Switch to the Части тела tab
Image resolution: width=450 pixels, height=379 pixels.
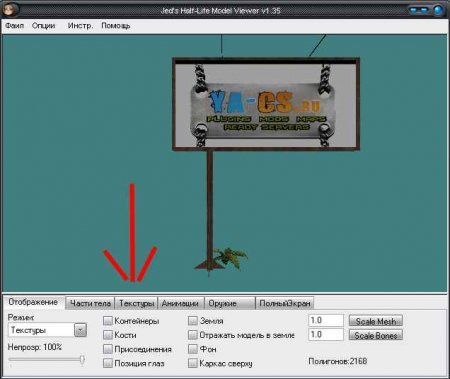point(90,303)
